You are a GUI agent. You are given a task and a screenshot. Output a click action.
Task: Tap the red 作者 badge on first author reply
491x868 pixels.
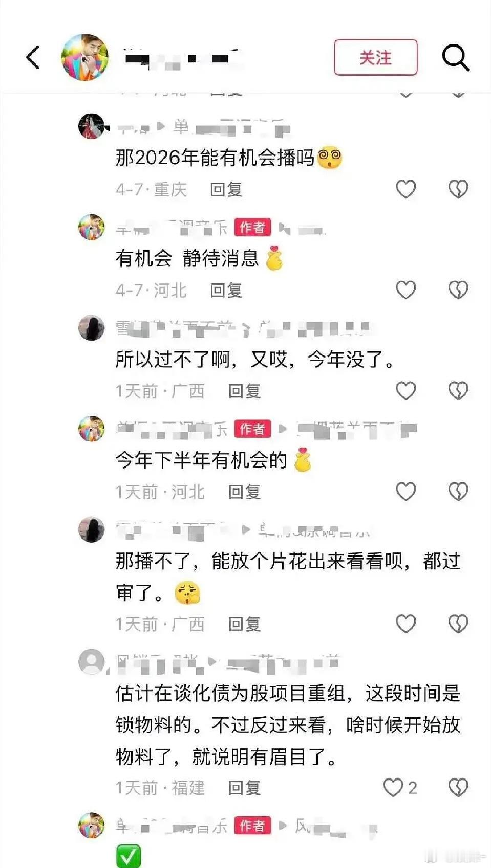(x=252, y=227)
